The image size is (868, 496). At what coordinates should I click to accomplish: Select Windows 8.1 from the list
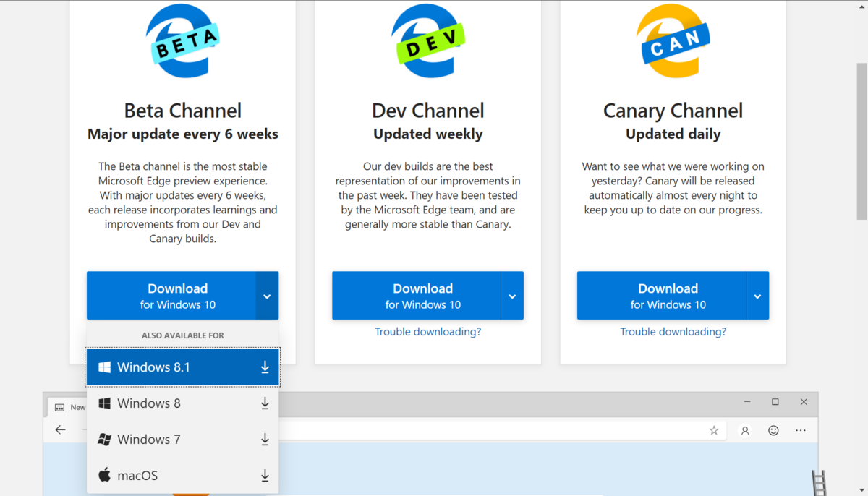point(182,367)
